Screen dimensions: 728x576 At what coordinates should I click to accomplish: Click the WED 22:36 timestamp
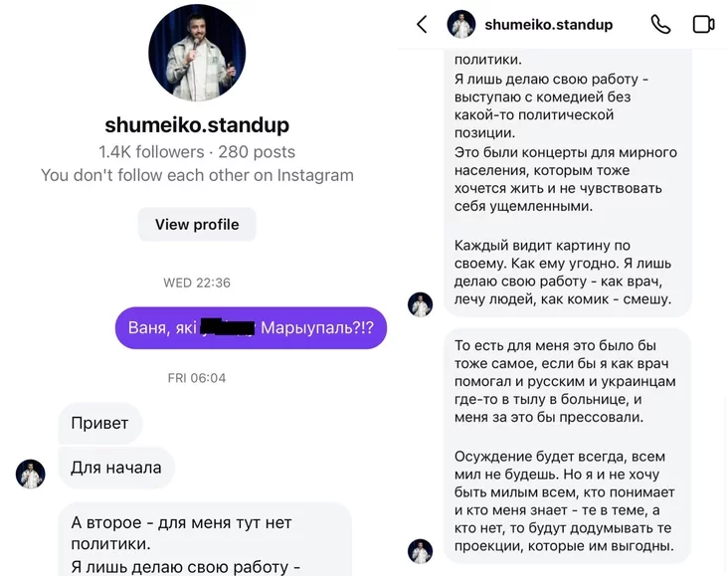197,283
